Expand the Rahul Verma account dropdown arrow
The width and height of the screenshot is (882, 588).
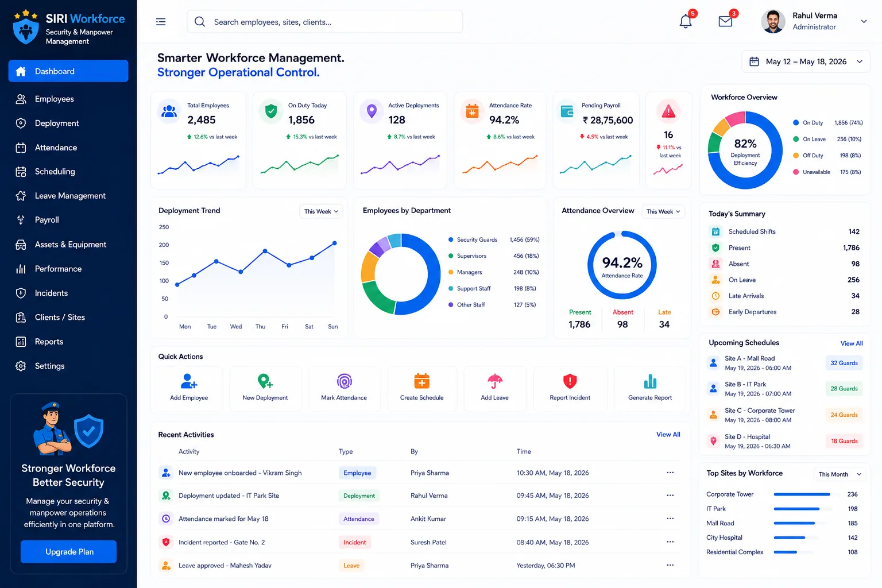pyautogui.click(x=864, y=21)
